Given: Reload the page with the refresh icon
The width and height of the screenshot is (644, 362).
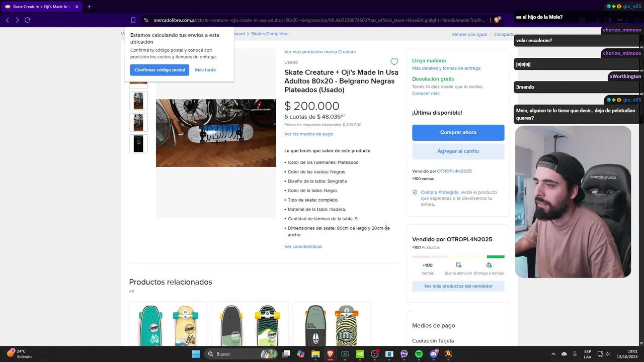Looking at the screenshot, I should (27, 20).
